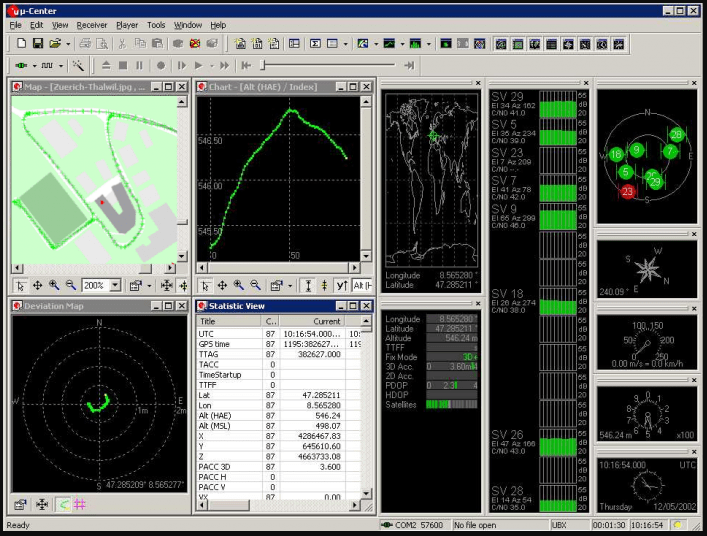Viewport: 707px width, 536px height.
Task: Click zoom-out magnifier in Chart window toolbar
Action: pyautogui.click(x=255, y=285)
